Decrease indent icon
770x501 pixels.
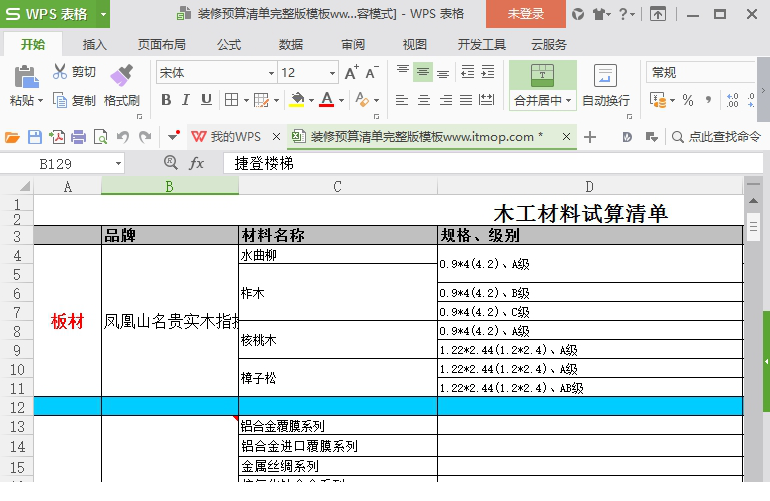click(x=468, y=72)
